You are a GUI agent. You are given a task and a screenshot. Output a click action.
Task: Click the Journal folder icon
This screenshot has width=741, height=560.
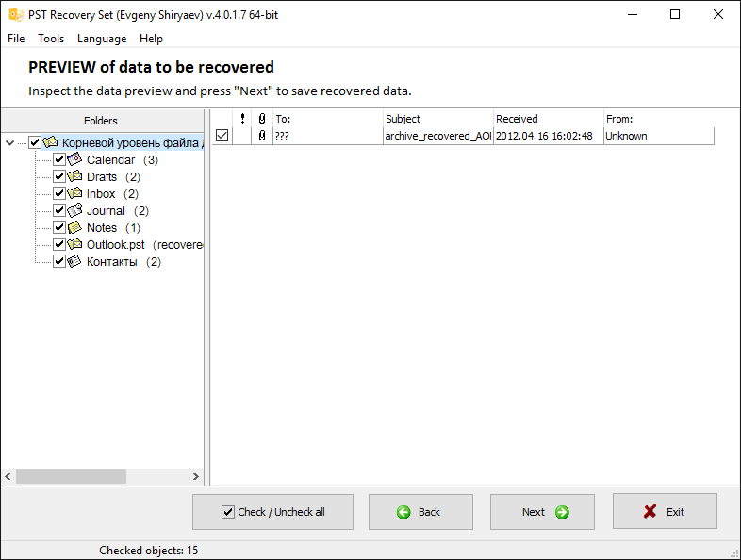click(x=74, y=210)
